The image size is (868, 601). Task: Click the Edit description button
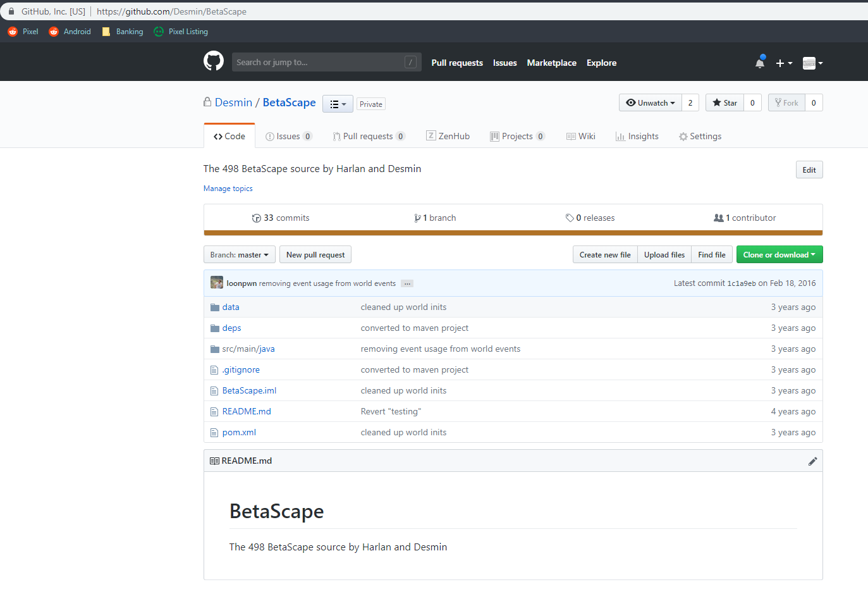809,170
